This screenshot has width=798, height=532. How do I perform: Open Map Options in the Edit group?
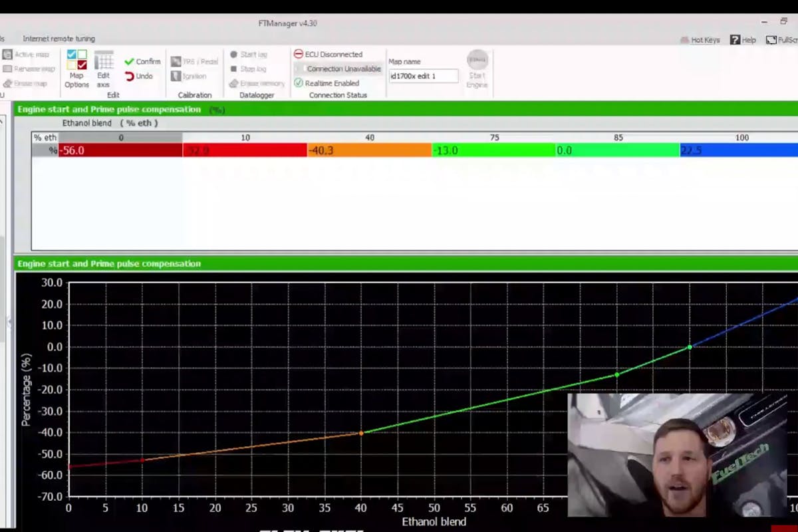pos(76,68)
